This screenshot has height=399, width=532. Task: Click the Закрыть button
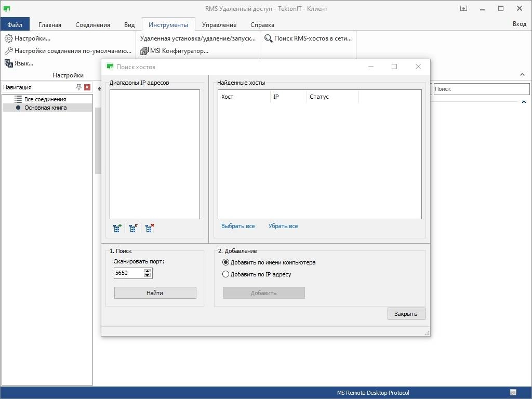pyautogui.click(x=406, y=313)
